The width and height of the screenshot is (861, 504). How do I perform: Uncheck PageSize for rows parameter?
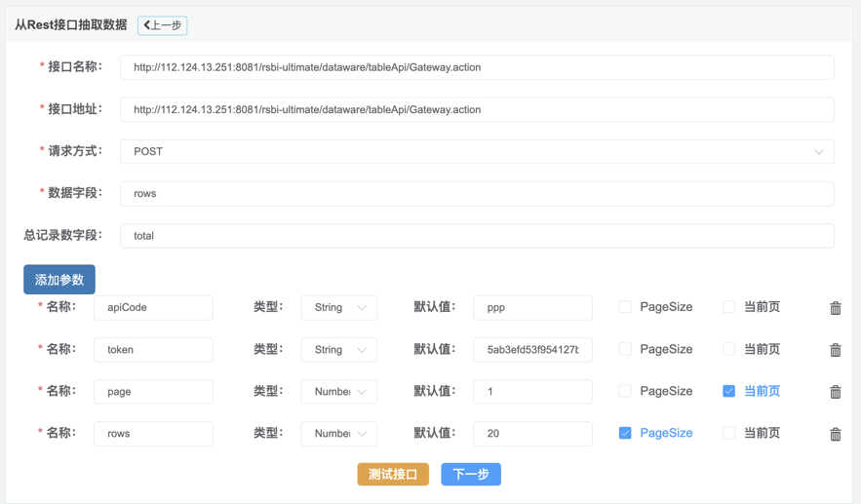pos(625,433)
